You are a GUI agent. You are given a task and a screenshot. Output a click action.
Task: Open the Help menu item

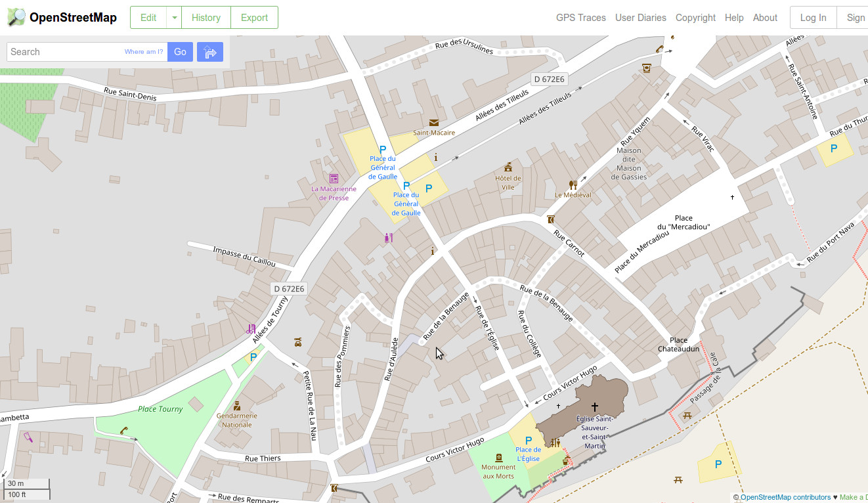point(734,18)
